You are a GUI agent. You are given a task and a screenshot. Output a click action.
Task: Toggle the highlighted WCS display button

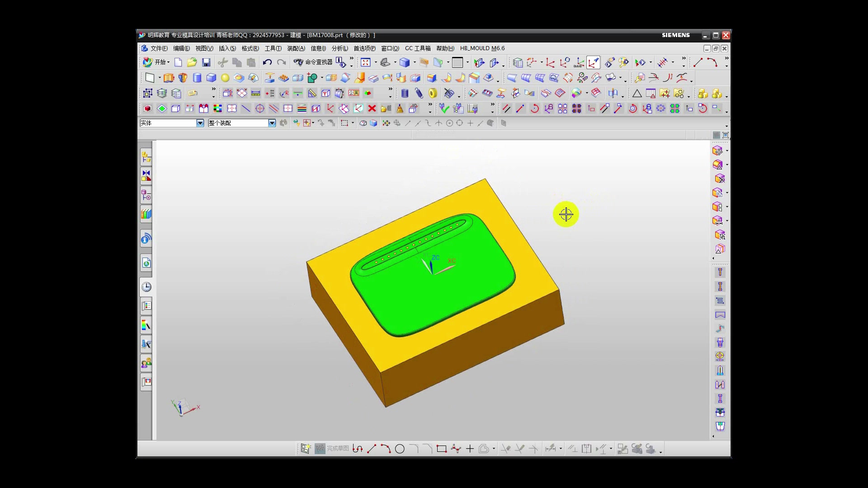point(593,62)
